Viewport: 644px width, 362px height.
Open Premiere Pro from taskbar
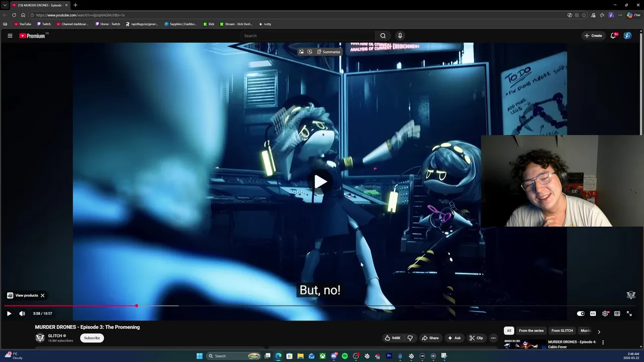click(x=389, y=356)
